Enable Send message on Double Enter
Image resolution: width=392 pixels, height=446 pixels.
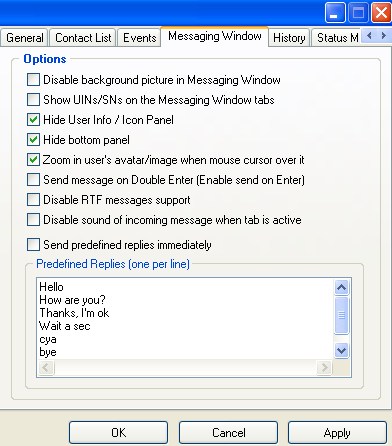[x=33, y=180]
